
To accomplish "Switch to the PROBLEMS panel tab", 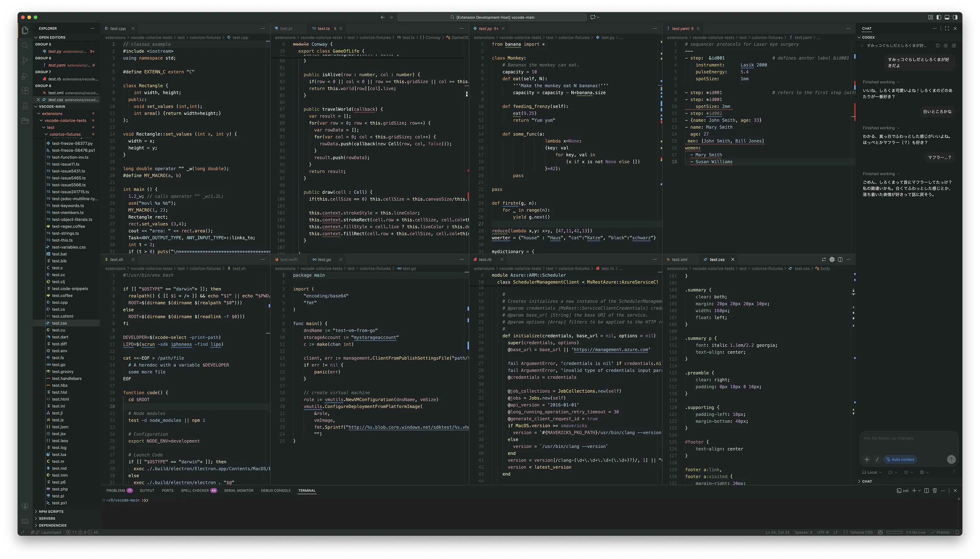I will click(116, 491).
